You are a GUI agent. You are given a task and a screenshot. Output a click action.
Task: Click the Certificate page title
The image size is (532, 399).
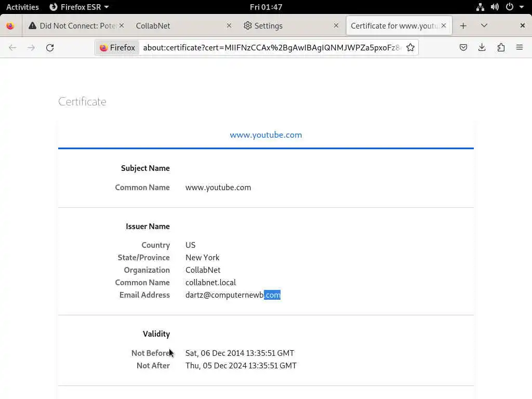coord(82,101)
